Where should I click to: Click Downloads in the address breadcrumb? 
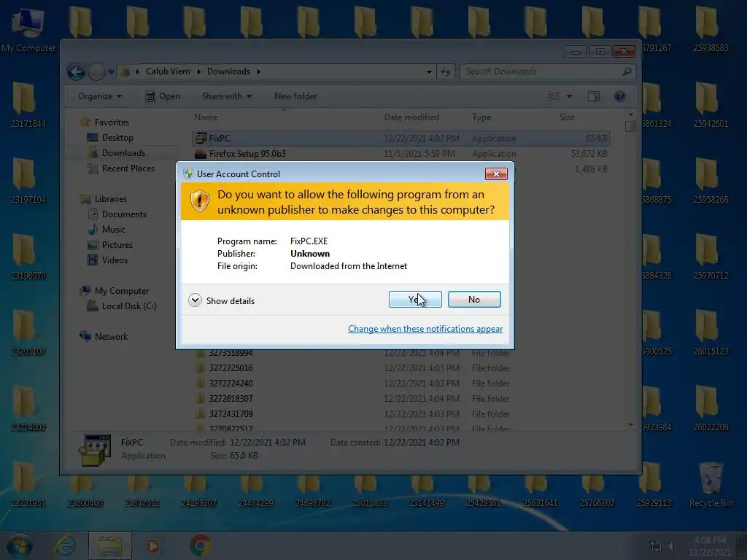pyautogui.click(x=228, y=71)
